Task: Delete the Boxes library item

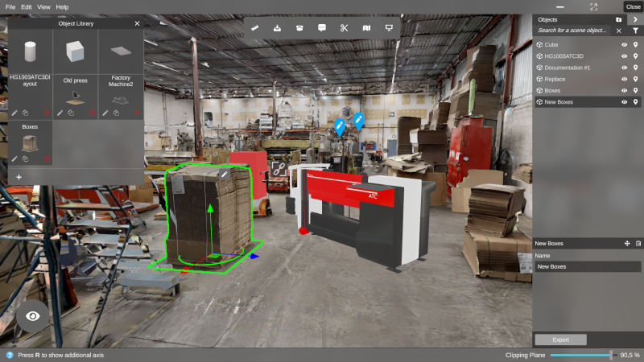Action: pos(47,158)
